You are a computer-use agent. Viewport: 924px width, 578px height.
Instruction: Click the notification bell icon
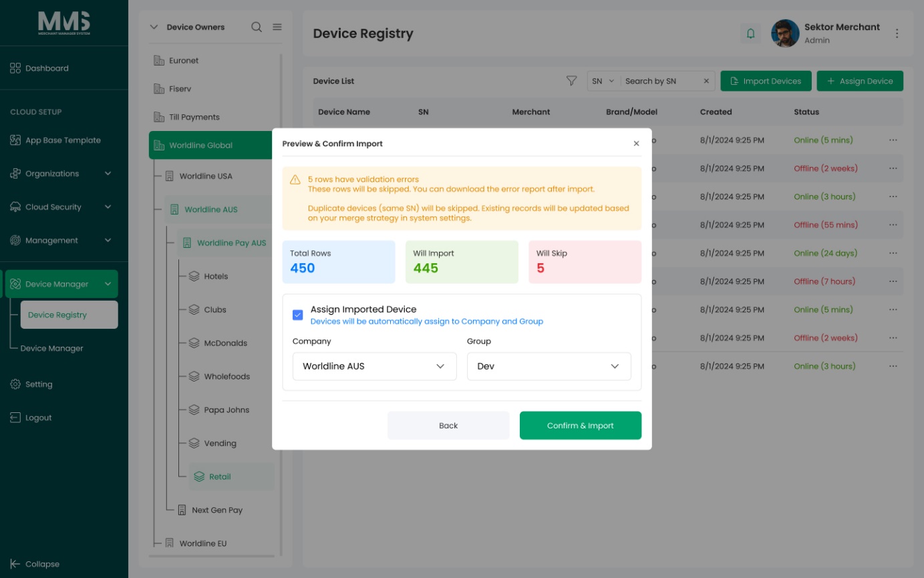coord(750,33)
